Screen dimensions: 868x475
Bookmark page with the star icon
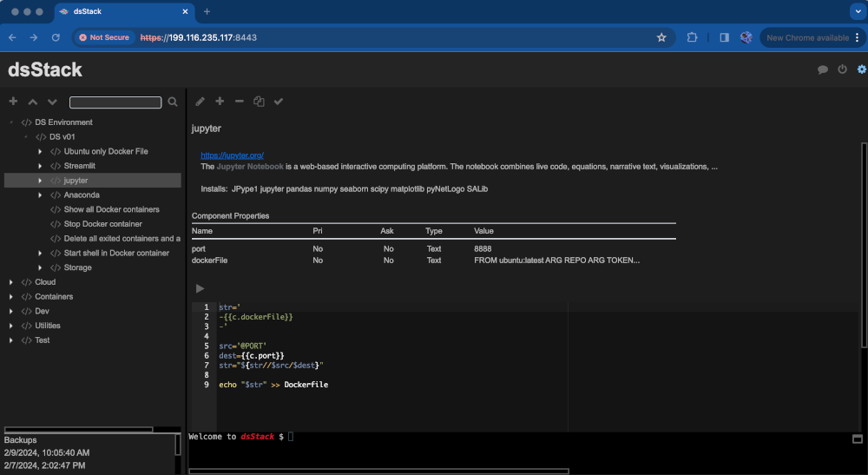tap(661, 37)
